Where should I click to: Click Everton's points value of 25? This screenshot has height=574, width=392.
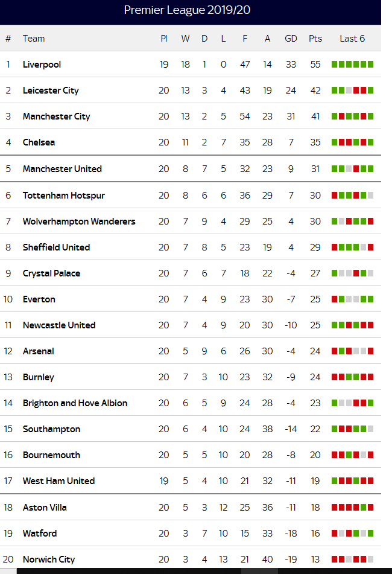click(x=315, y=299)
